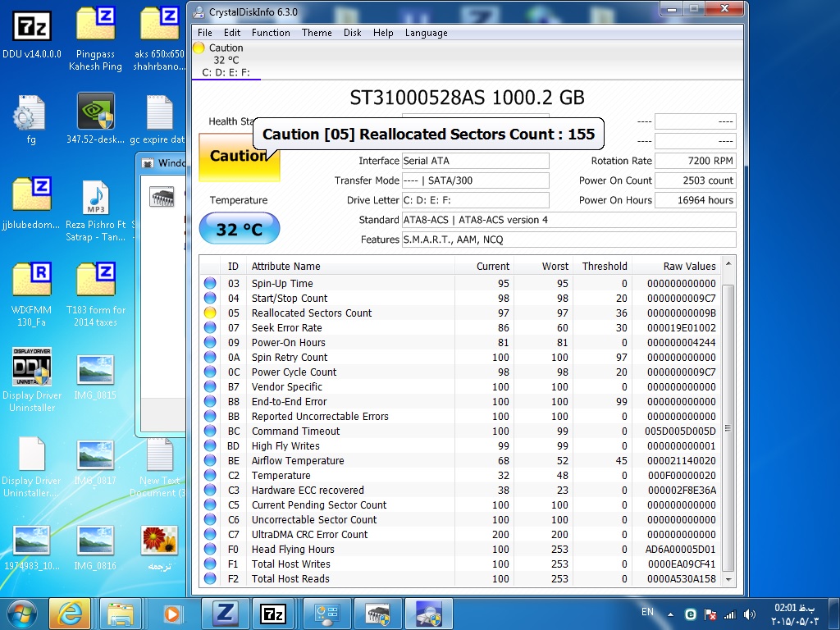
Task: Select the New Text Document icon
Action: tap(159, 454)
